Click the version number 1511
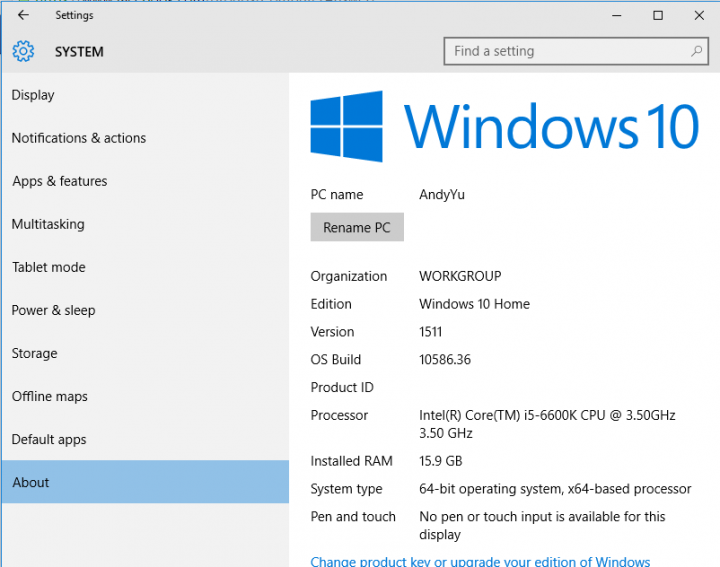720x567 pixels. (x=430, y=331)
